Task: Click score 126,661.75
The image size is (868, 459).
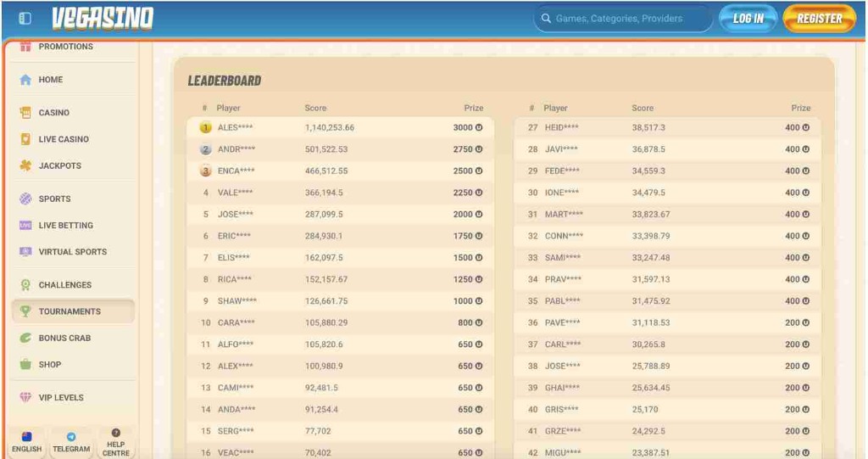Action: coord(326,300)
